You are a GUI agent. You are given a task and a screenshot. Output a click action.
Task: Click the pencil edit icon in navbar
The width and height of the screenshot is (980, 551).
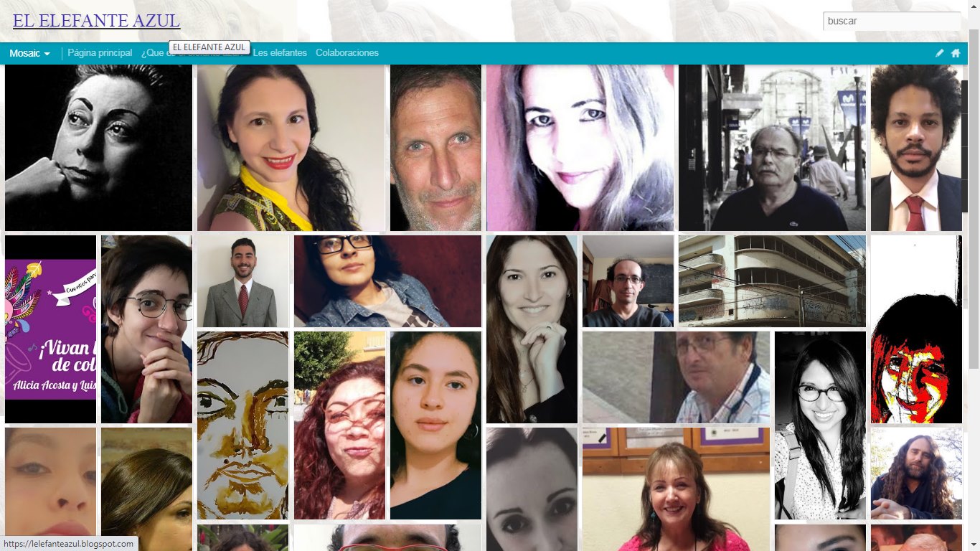940,53
